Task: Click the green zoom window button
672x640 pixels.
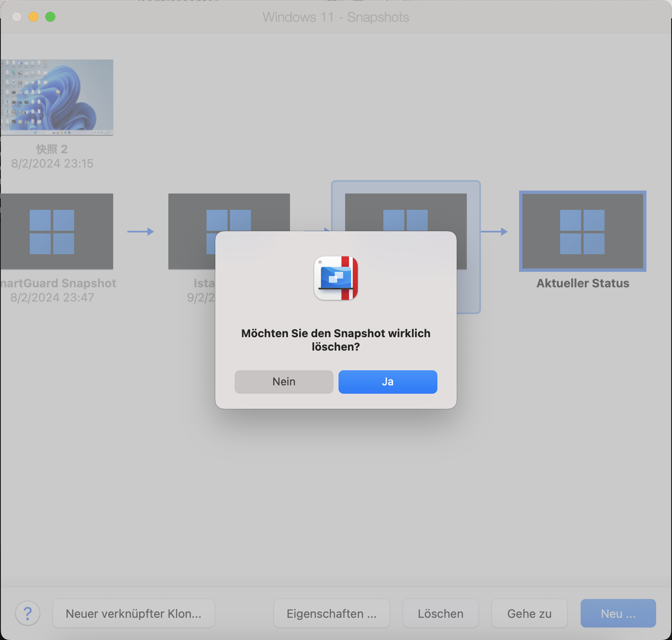Action: (50, 17)
